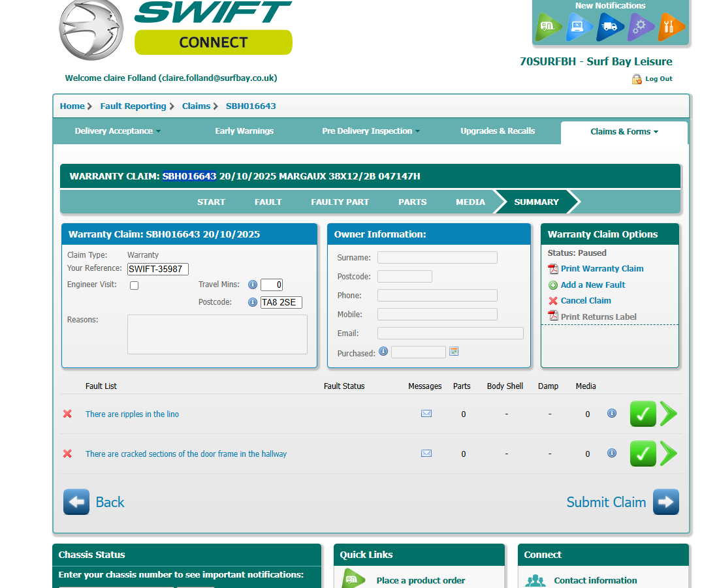Expand the Delivery Acceptance dropdown menu
This screenshot has width=702, height=588.
(x=118, y=131)
